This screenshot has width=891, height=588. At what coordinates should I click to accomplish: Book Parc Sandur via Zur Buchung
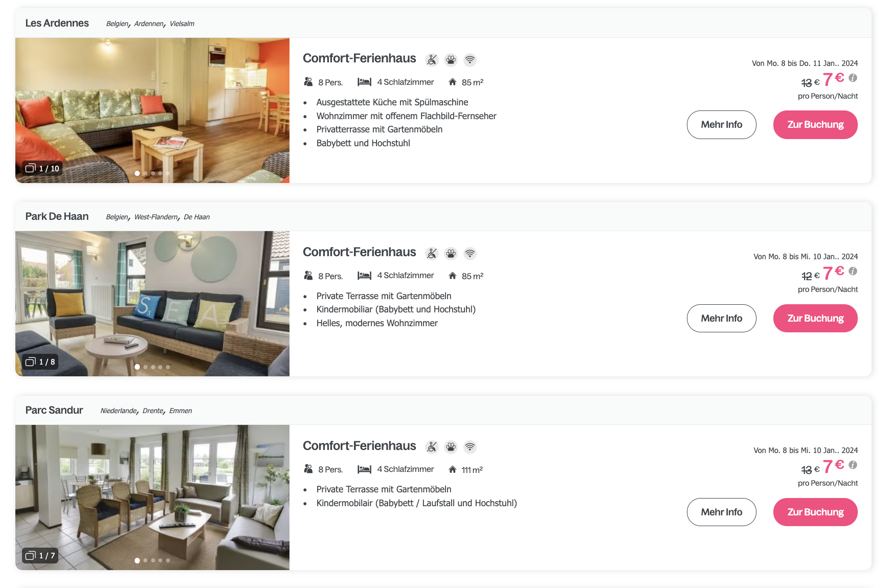815,512
